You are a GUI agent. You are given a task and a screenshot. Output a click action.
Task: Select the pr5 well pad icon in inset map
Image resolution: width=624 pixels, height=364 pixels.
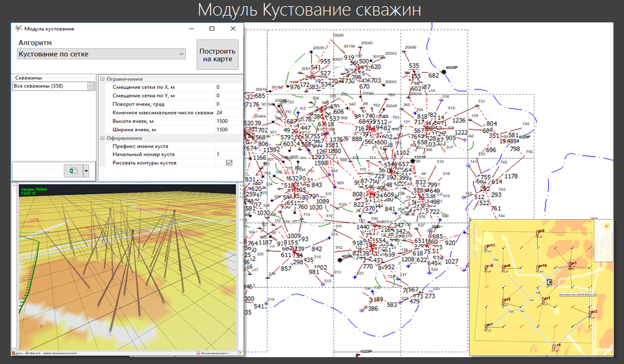(x=503, y=301)
